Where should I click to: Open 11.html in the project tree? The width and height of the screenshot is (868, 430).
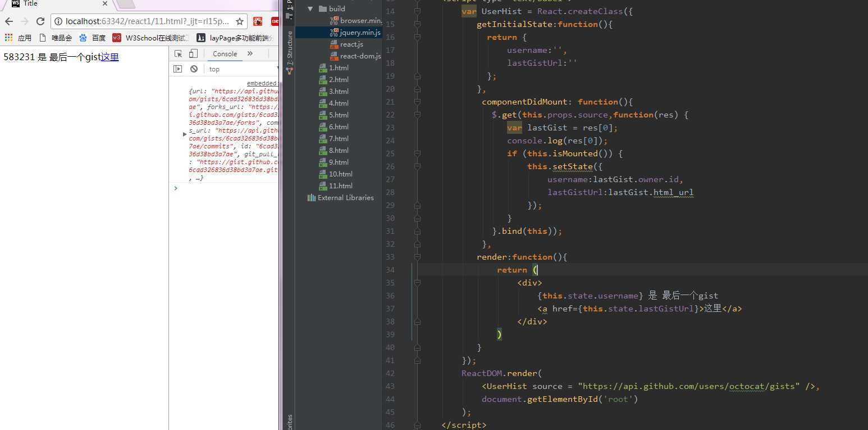pyautogui.click(x=336, y=185)
